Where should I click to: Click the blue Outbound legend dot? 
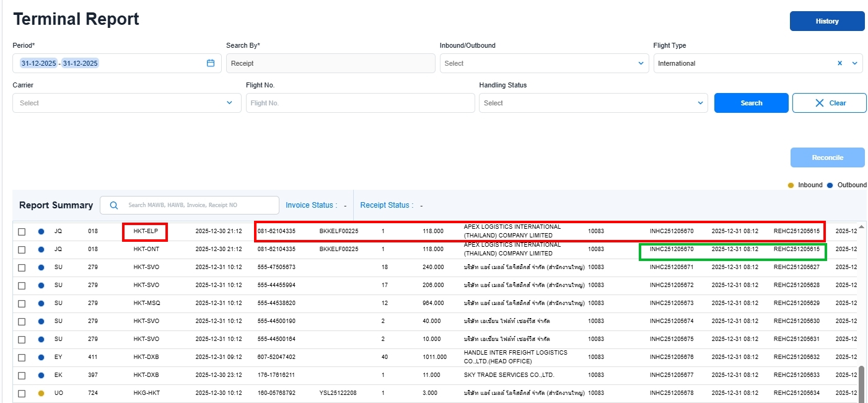[x=830, y=185]
